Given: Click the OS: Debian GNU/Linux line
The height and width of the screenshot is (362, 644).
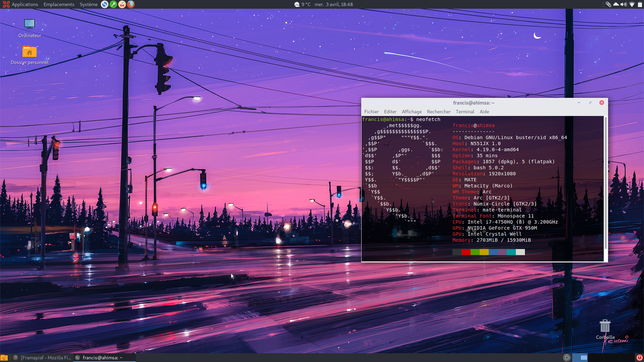Looking at the screenshot, I should (x=510, y=137).
